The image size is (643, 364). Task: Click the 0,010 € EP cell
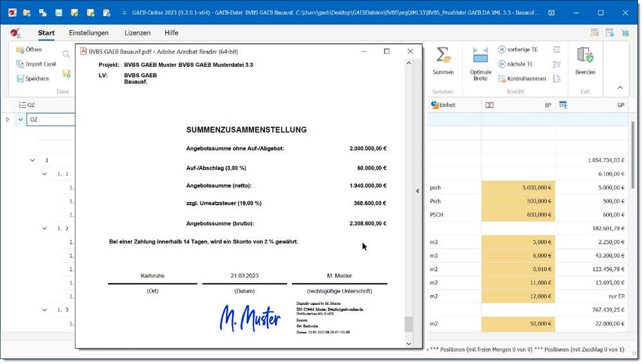pos(518,269)
